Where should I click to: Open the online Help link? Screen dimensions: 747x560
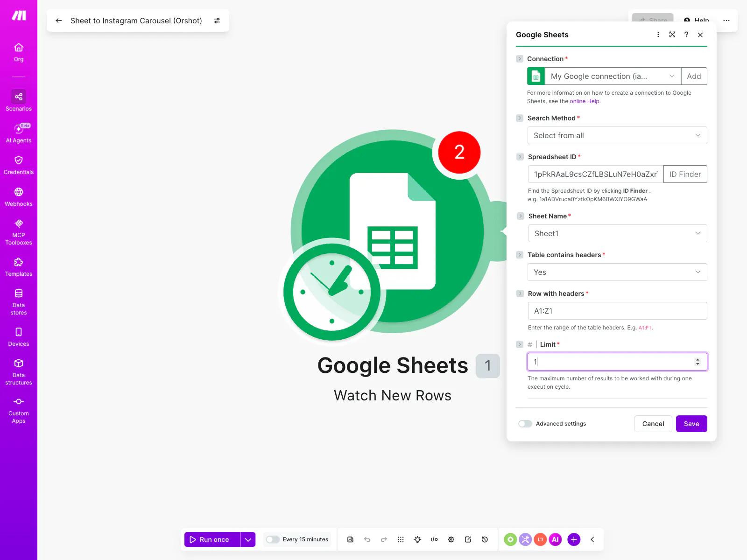[x=585, y=101]
